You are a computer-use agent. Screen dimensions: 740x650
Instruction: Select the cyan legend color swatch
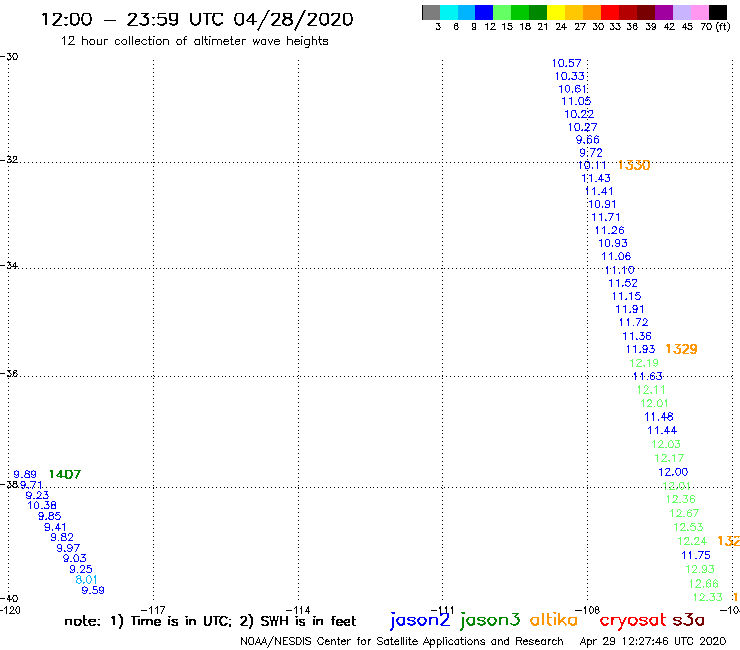[x=449, y=12]
